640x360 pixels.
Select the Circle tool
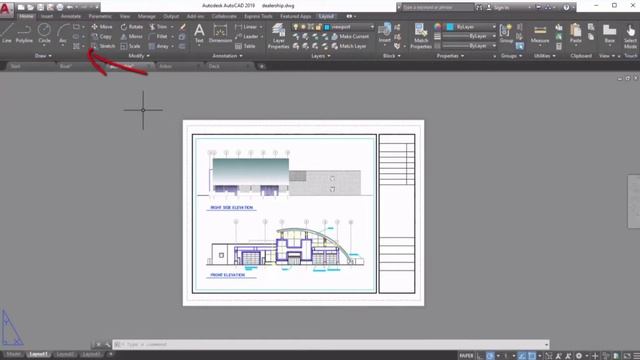point(44,33)
